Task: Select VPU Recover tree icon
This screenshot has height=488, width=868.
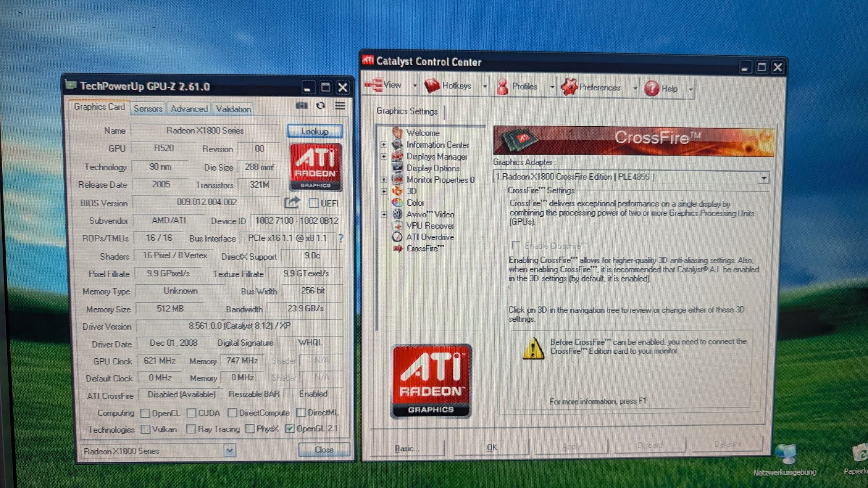Action: point(397,225)
